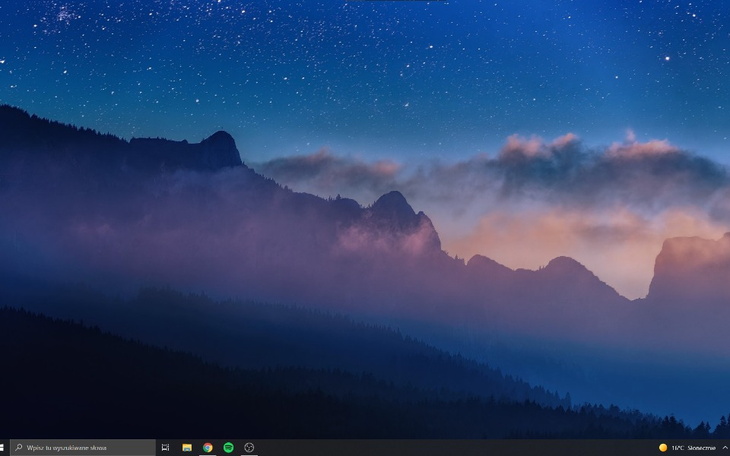Click the magnifier icon in taskbar search

[x=18, y=448]
